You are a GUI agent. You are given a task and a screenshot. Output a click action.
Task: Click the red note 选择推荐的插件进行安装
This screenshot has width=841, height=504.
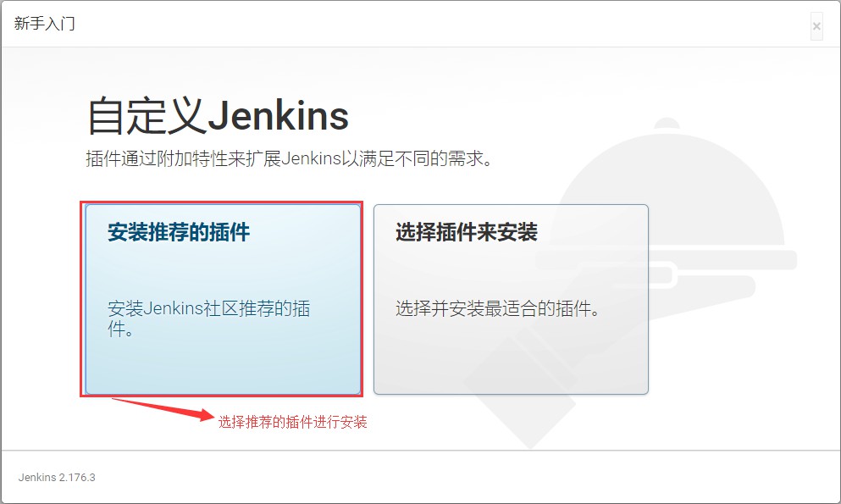(292, 422)
